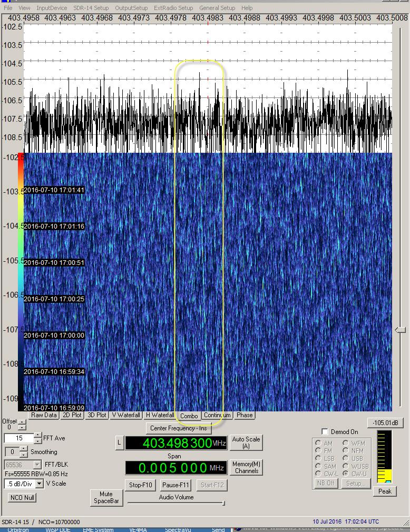Click the signal level meter bar

coord(385,457)
